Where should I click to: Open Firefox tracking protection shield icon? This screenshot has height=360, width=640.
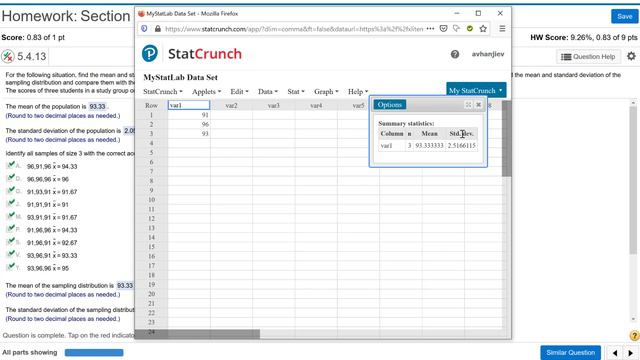click(144, 29)
